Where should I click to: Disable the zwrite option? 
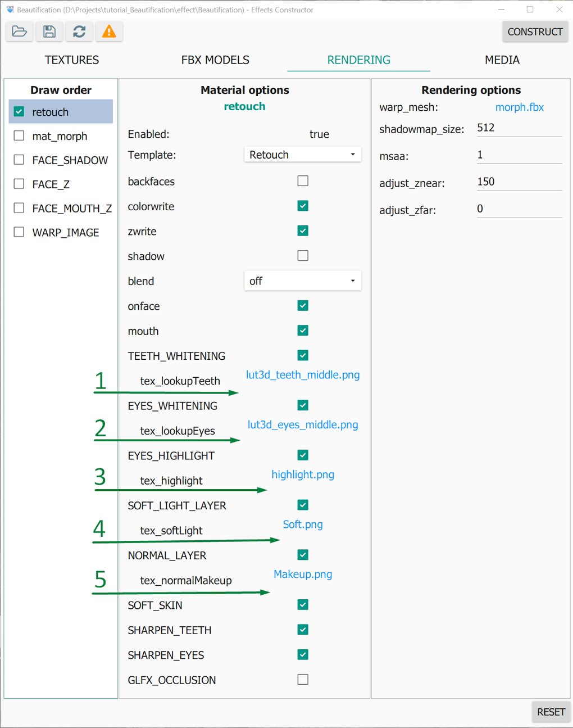tap(302, 230)
